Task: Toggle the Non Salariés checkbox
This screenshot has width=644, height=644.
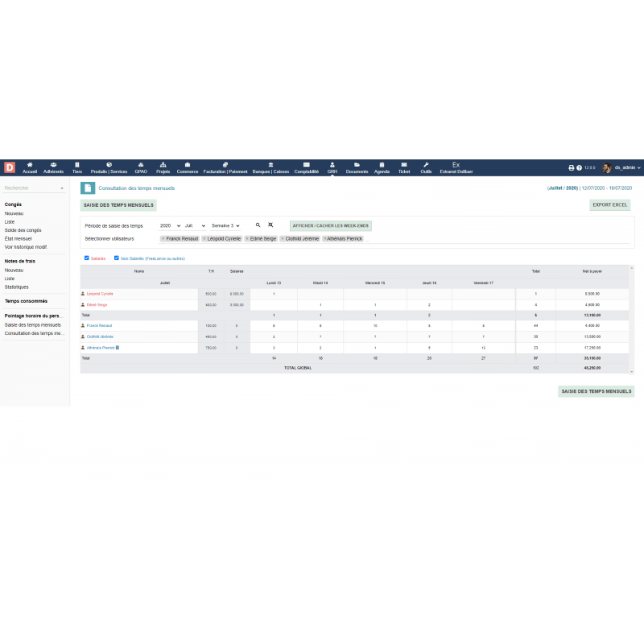Action: point(117,258)
